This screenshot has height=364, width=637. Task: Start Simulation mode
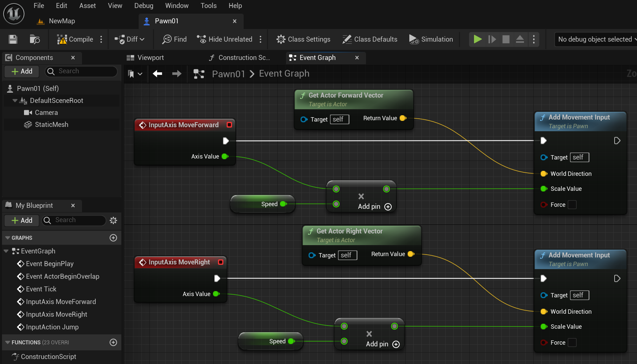pos(431,39)
